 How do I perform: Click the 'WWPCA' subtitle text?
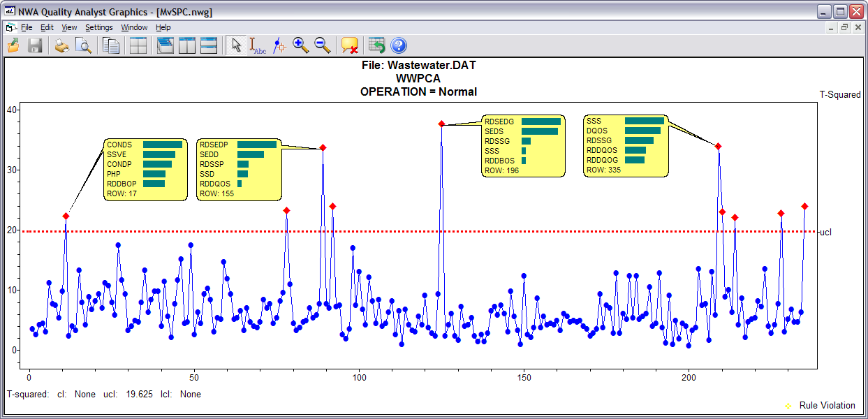419,78
